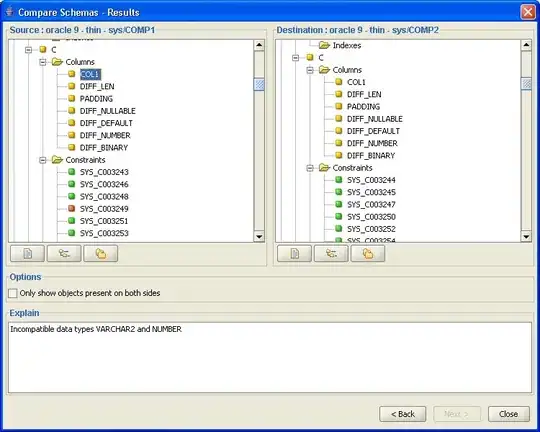The image size is (540, 432).
Task: Click the orange copy icon button under Source panel
Action: coord(101,254)
